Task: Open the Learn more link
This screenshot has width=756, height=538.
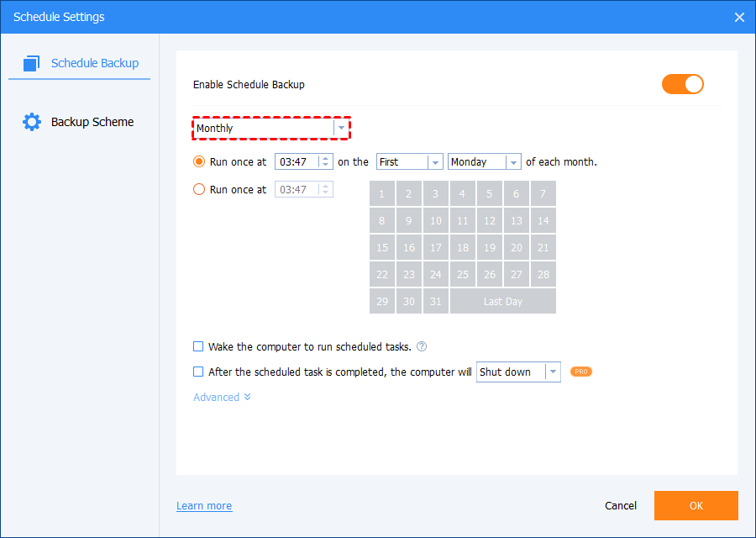Action: 204,506
